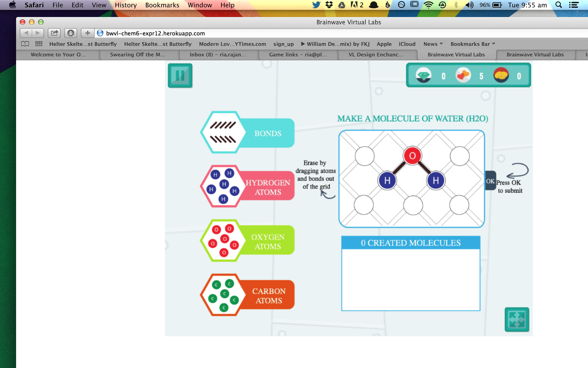
Task: Open the Safari menu
Action: [x=34, y=5]
